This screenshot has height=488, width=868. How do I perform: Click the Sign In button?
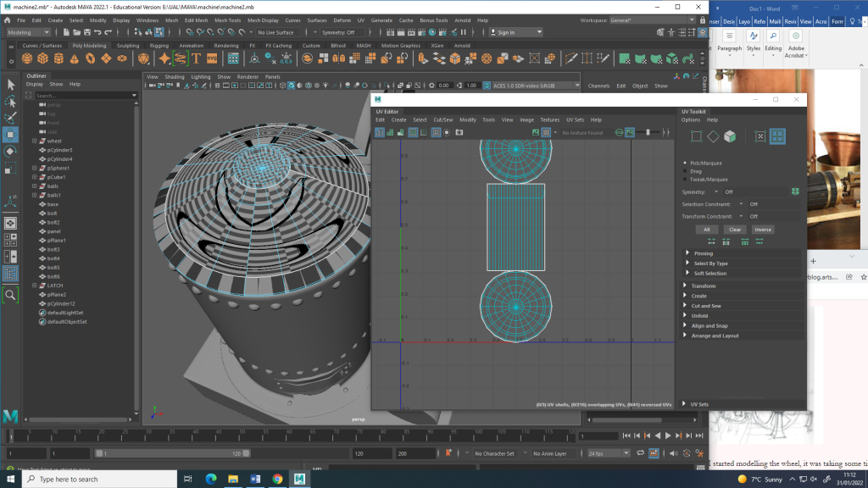[x=516, y=33]
